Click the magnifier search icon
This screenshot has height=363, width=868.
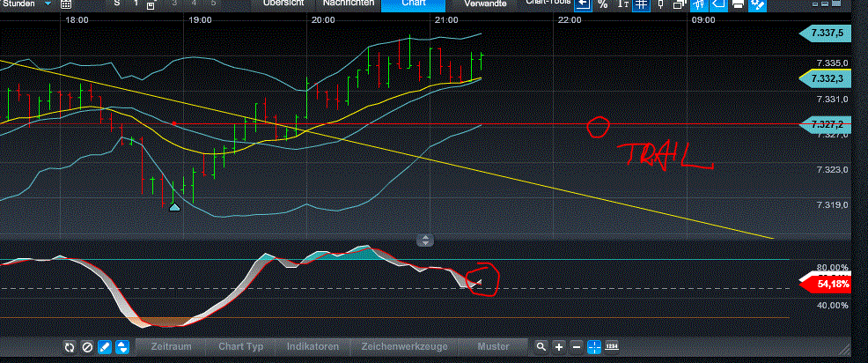(541, 347)
